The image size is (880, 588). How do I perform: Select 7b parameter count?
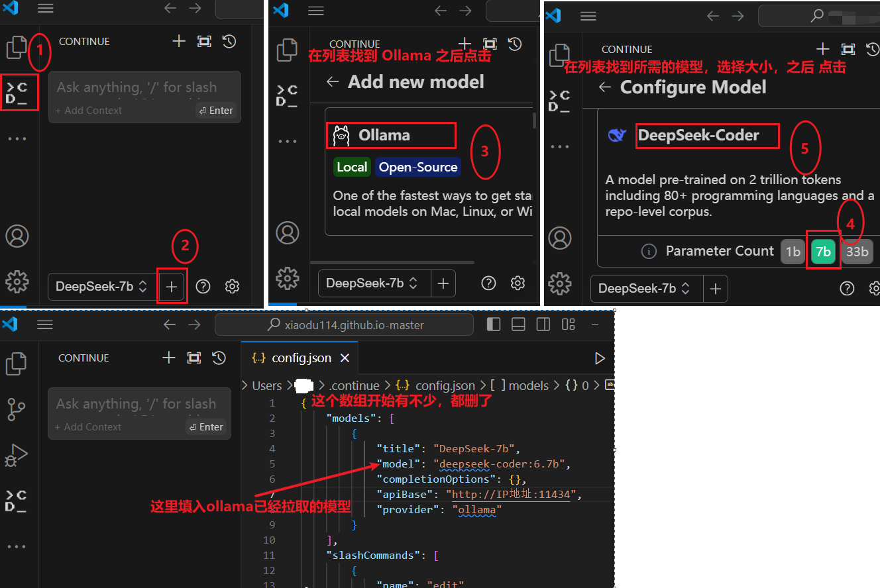point(823,252)
